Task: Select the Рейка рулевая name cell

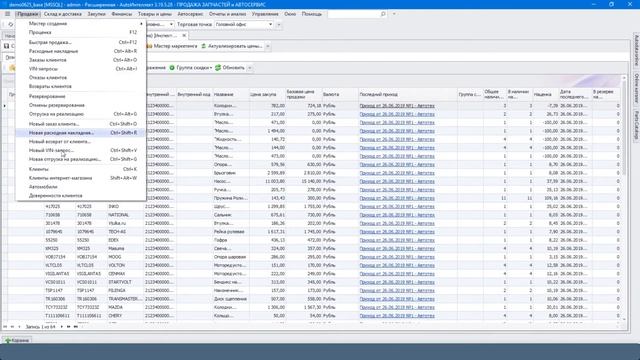Action: point(231,232)
